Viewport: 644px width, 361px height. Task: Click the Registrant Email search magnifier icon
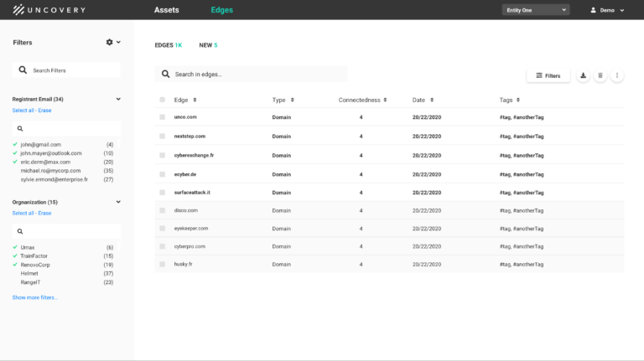pyautogui.click(x=20, y=128)
